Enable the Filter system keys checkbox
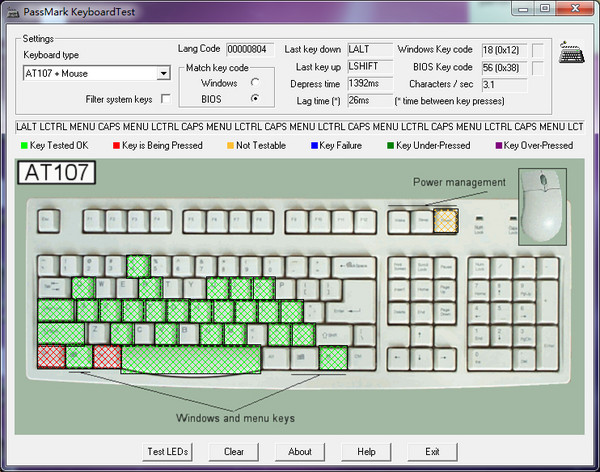 [166, 99]
